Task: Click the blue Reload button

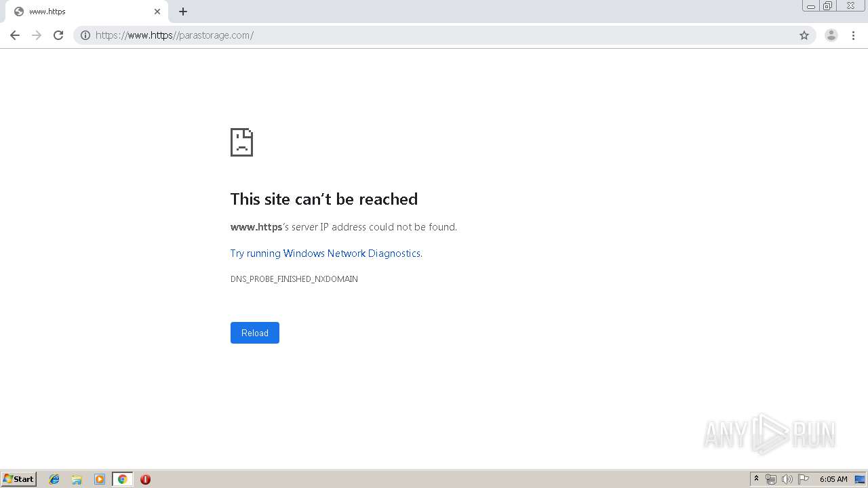Action: (255, 333)
